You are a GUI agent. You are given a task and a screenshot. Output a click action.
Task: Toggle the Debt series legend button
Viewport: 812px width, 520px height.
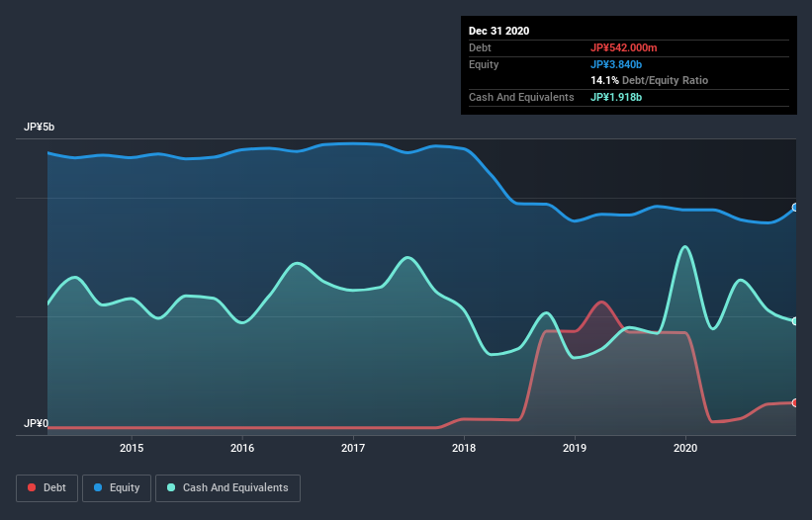pyautogui.click(x=46, y=488)
